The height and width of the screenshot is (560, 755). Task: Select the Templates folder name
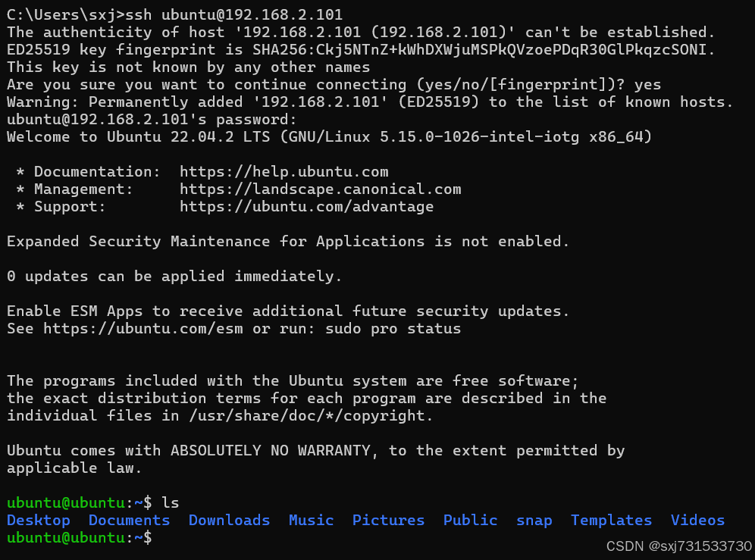(611, 521)
